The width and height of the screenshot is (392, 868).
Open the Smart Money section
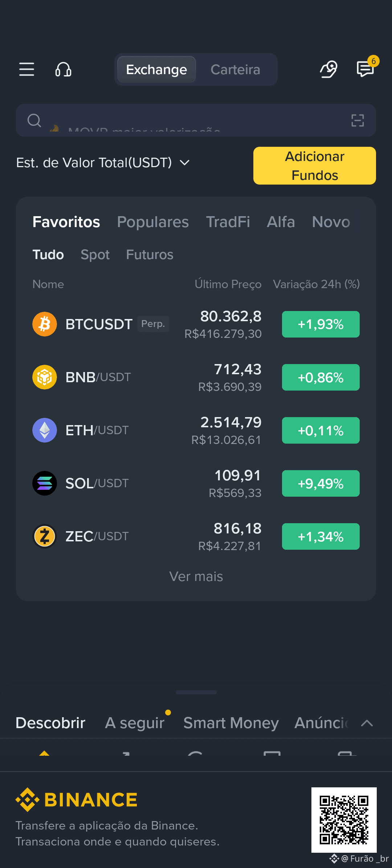coord(231,723)
